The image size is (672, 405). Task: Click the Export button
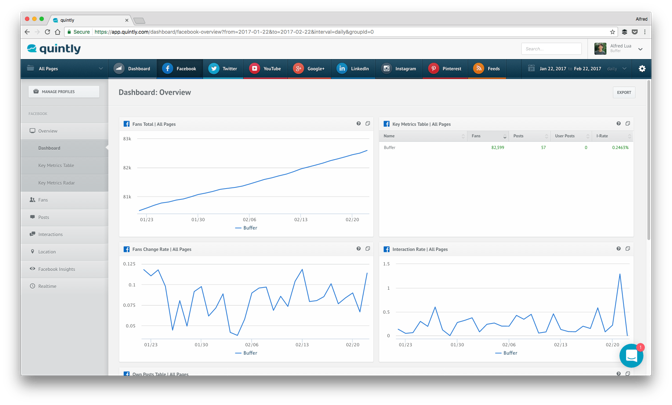tap(624, 92)
